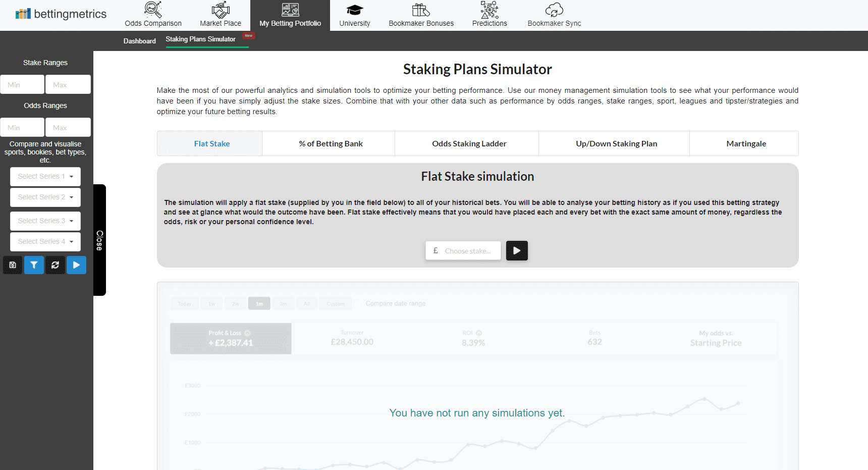868x470 pixels.
Task: Open Bookmaker Bonuses gift icon
Action: coord(421,10)
